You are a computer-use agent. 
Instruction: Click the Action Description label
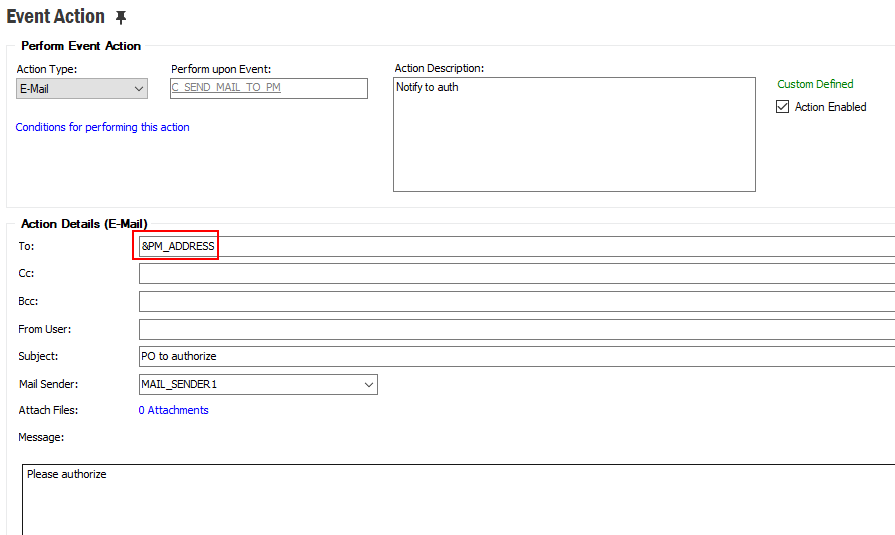click(439, 68)
